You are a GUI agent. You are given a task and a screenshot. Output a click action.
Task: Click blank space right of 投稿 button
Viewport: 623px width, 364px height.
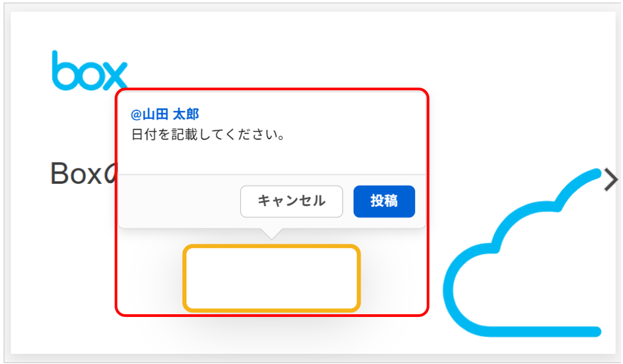[420, 201]
